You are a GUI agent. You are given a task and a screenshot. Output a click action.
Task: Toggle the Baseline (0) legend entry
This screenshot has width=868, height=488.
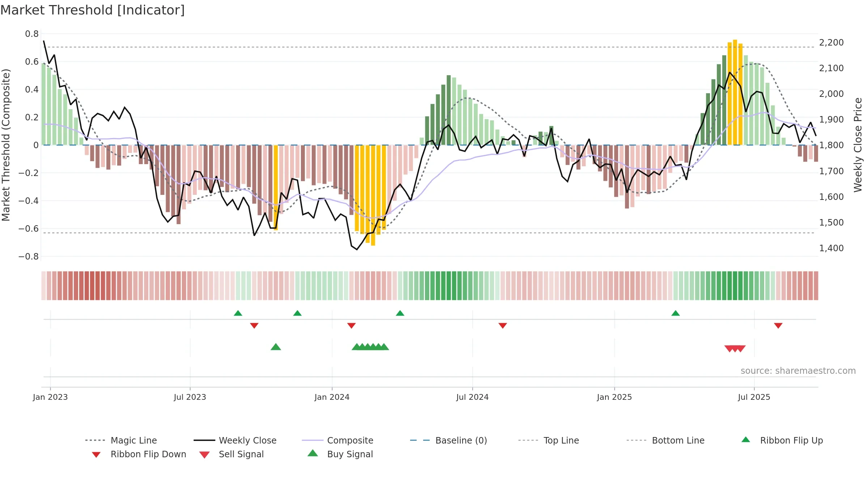[448, 440]
